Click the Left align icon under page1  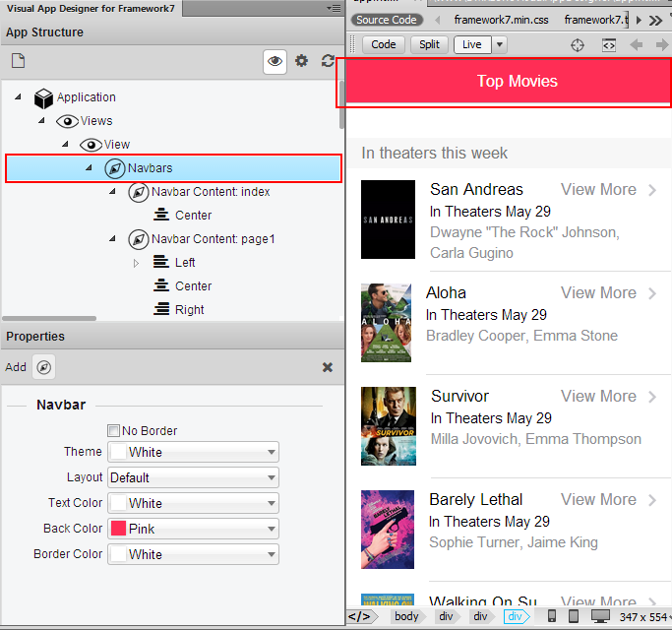[161, 261]
